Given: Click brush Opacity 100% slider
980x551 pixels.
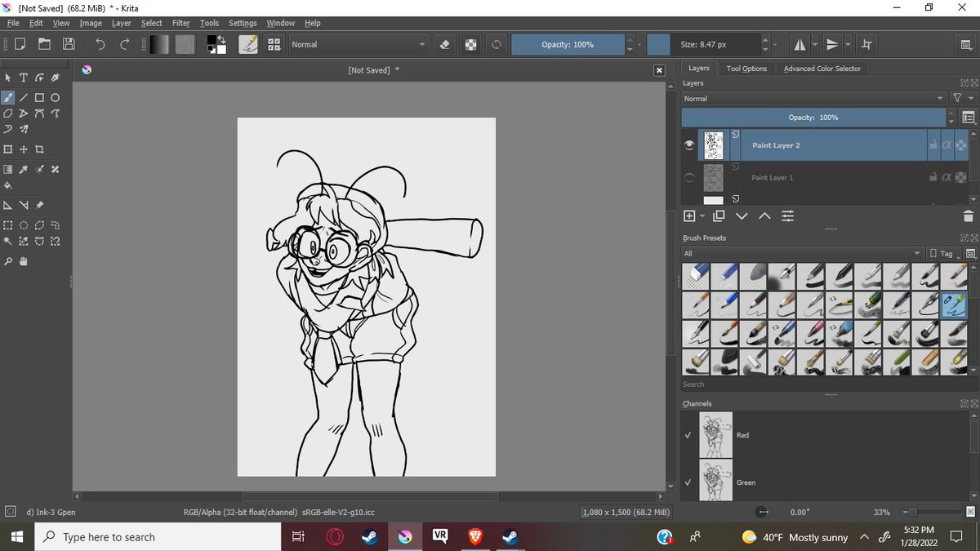Looking at the screenshot, I should 568,44.
